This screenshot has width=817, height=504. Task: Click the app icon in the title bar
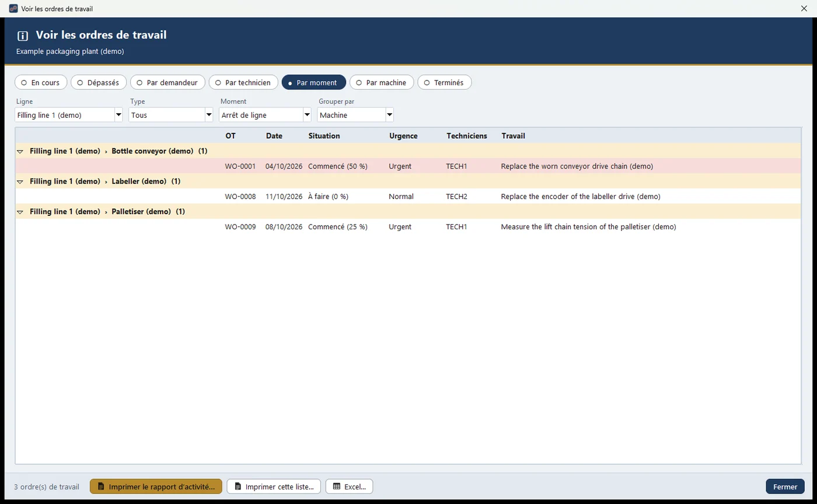point(13,9)
